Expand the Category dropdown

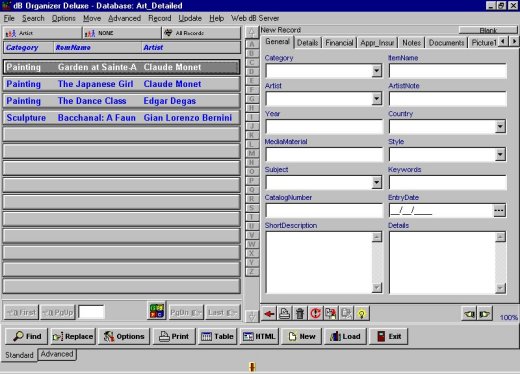coord(377,71)
